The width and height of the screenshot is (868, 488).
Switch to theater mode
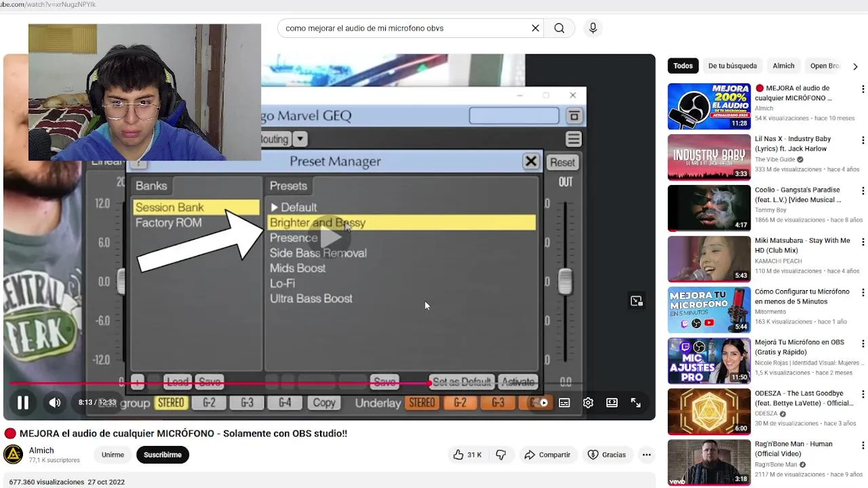612,403
